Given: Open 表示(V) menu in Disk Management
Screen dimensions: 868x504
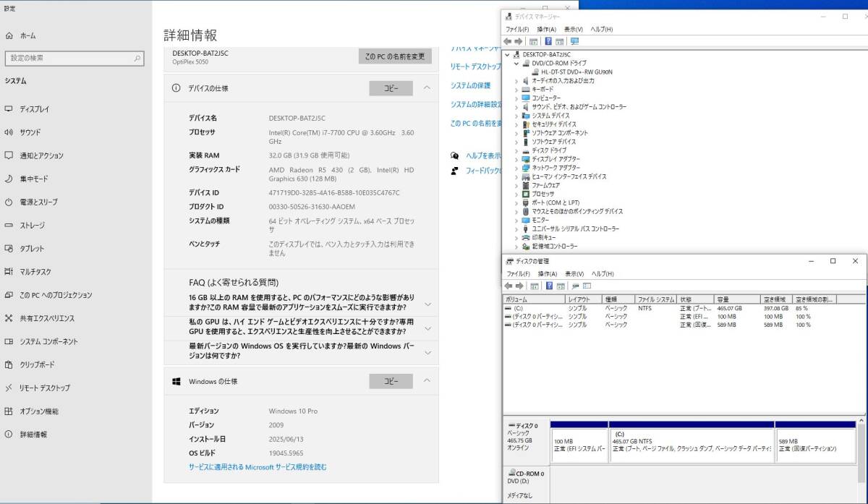Looking at the screenshot, I should pyautogui.click(x=574, y=274).
